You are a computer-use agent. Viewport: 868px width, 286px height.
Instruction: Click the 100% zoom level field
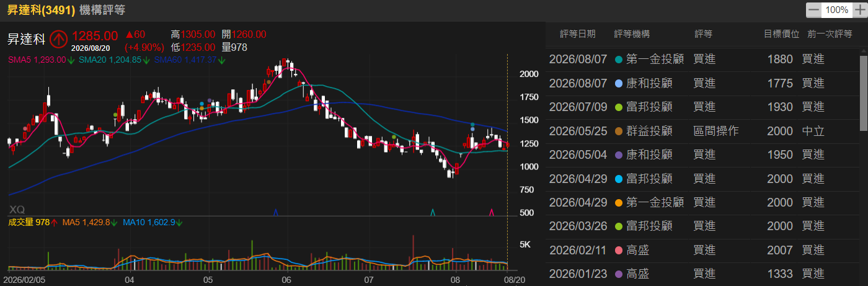836,10
